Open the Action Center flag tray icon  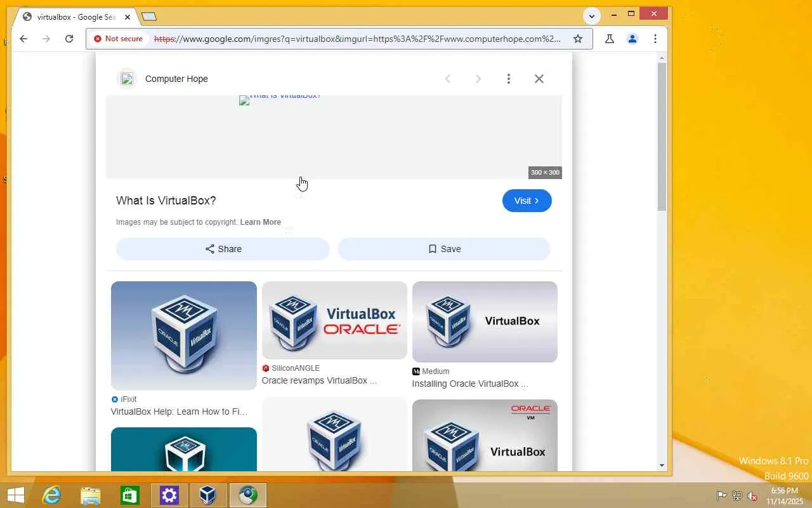click(721, 496)
